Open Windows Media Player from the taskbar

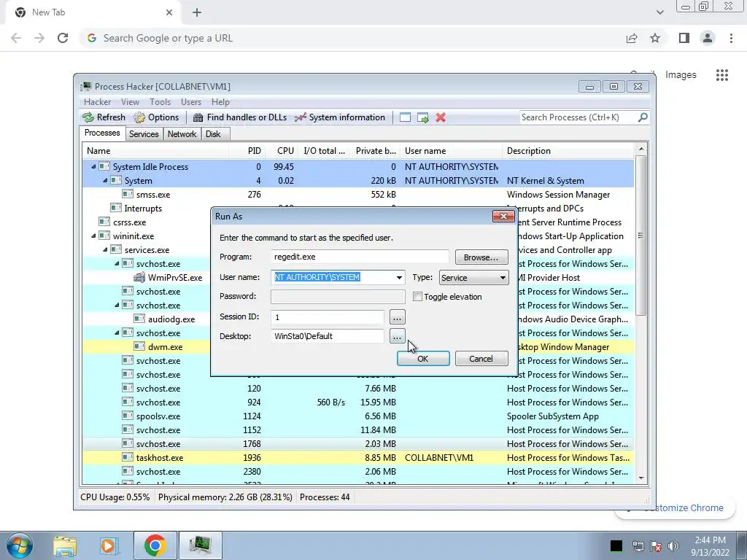(109, 545)
